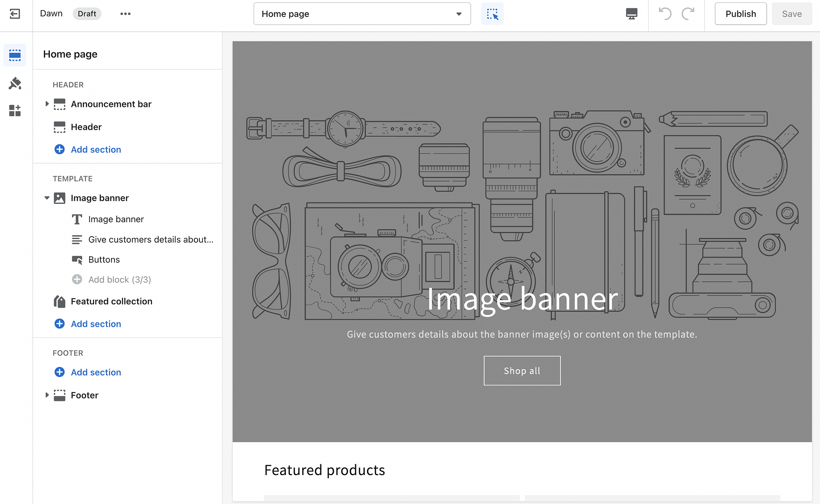Click the Featured products heading in preview

[x=325, y=470]
